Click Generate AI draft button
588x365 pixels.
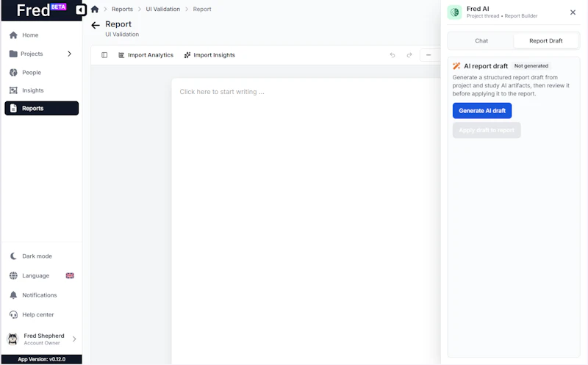click(x=482, y=111)
